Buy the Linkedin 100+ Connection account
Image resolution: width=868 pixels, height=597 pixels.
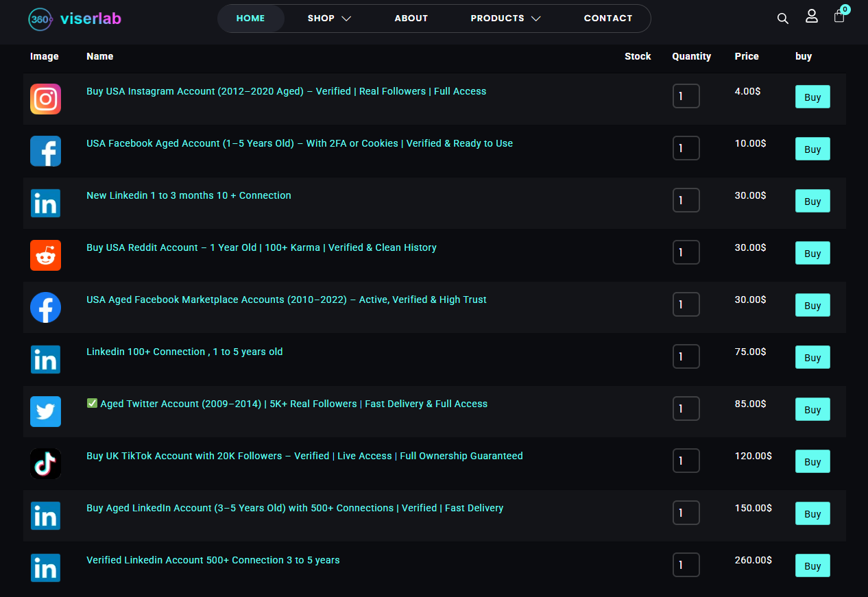click(x=812, y=358)
